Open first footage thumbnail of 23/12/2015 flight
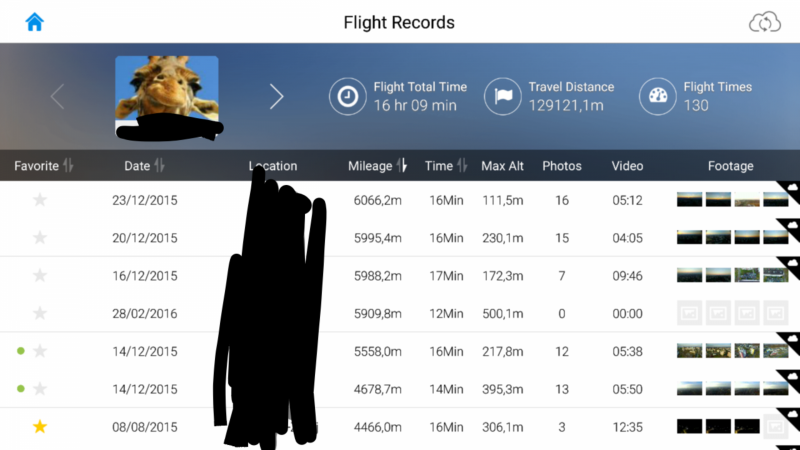This screenshot has height=450, width=800. 689,200
